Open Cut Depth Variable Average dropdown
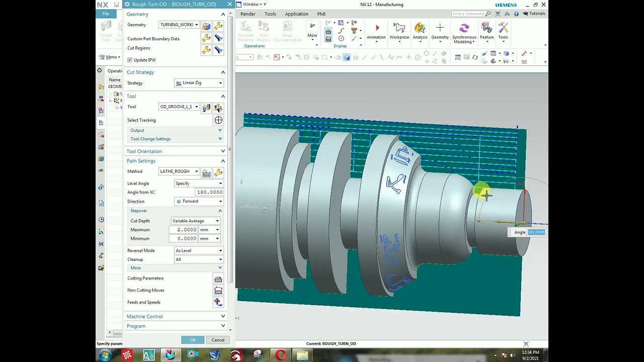Viewport: 644px width, 362px height. [196, 221]
